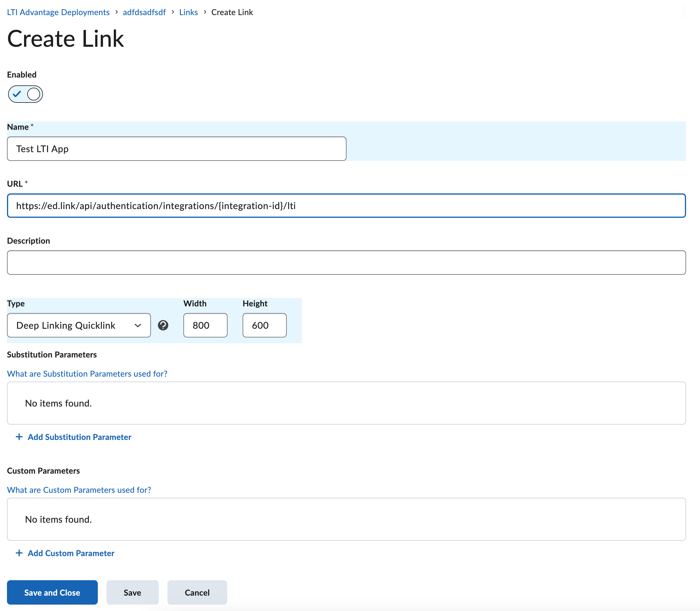This screenshot has height=611, width=700.
Task: Click the Type dropdown chevron arrow
Action: point(138,325)
